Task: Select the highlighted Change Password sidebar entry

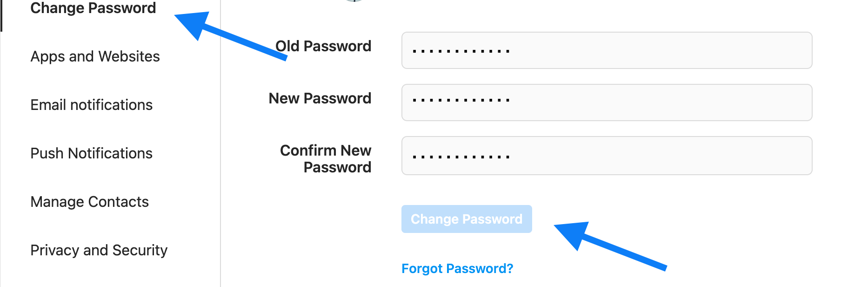Action: point(93,8)
